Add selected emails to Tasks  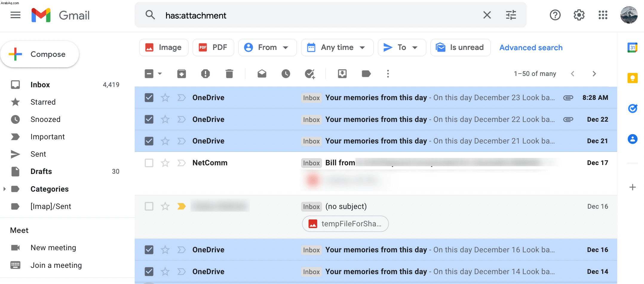point(310,74)
